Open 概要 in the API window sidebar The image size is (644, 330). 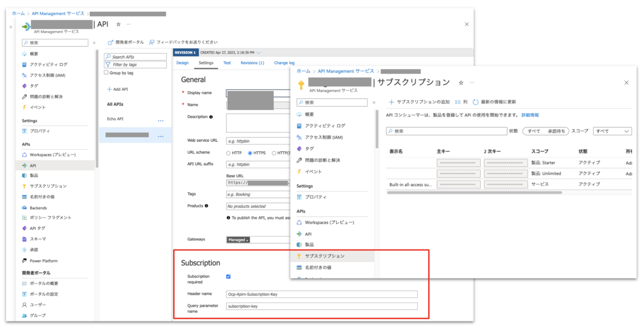pyautogui.click(x=34, y=54)
